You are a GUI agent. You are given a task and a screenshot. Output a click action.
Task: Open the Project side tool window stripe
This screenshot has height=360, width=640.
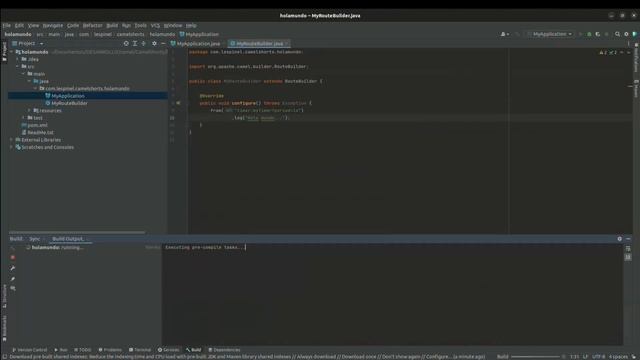4,51
